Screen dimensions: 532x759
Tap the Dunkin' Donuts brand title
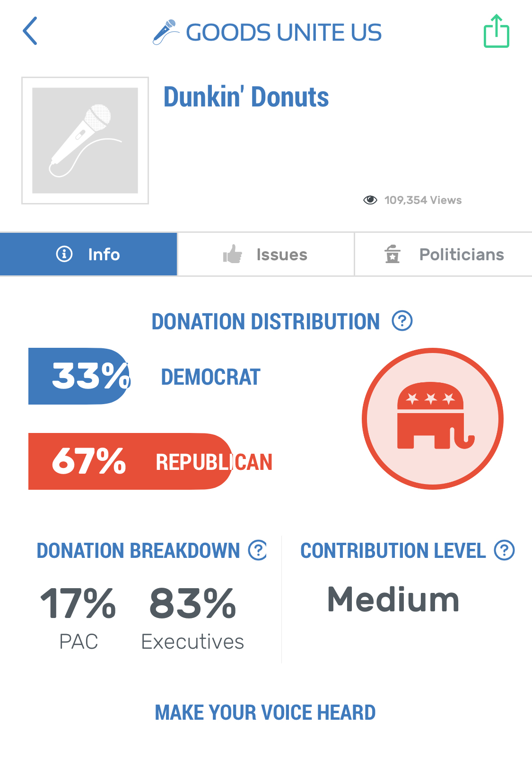(246, 97)
